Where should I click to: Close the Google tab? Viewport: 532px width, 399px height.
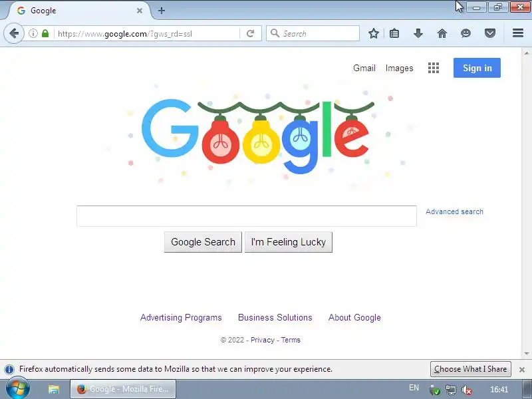140,11
